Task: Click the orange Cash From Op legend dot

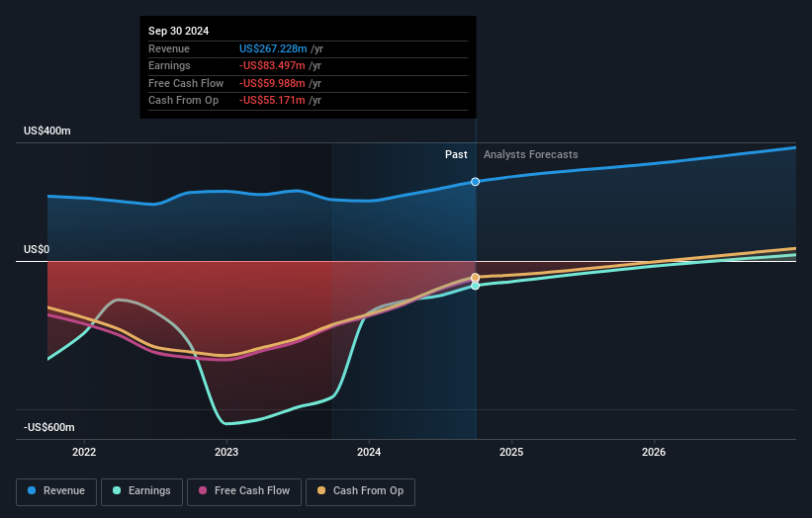Action: [x=321, y=490]
